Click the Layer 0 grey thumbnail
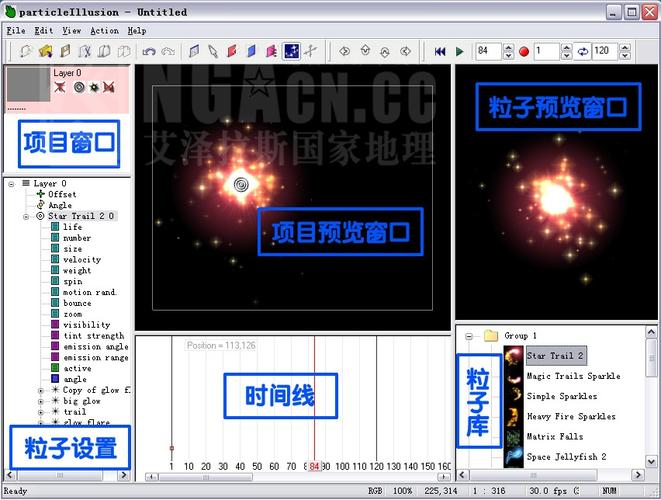The height and width of the screenshot is (500, 661). pos(29,85)
